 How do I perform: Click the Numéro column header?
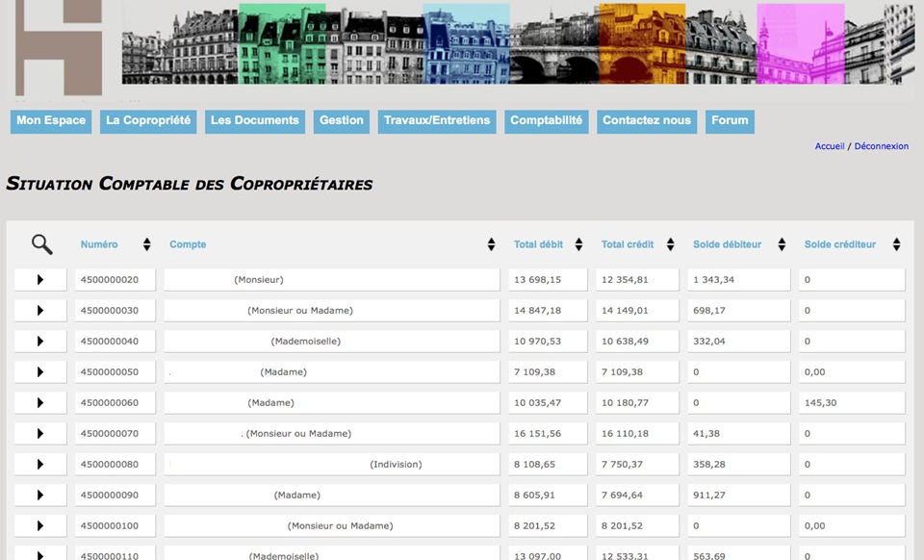(99, 244)
